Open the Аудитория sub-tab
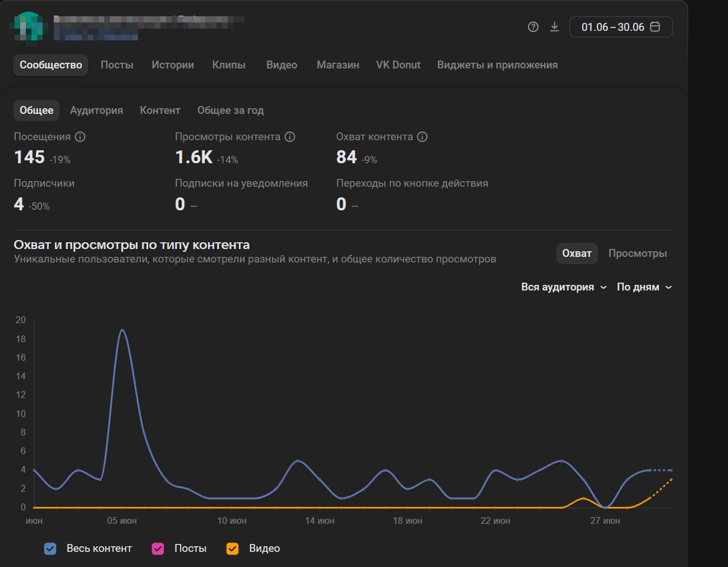Screen dimensions: 728x567 coord(96,110)
